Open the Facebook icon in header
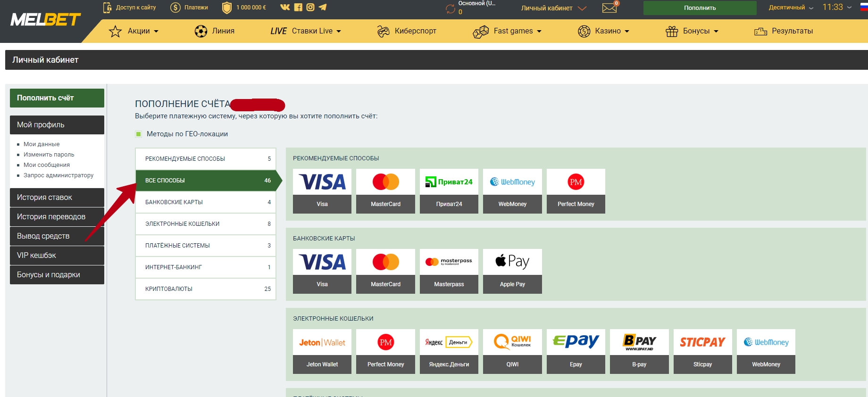Image resolution: width=868 pixels, height=397 pixels. (x=298, y=7)
